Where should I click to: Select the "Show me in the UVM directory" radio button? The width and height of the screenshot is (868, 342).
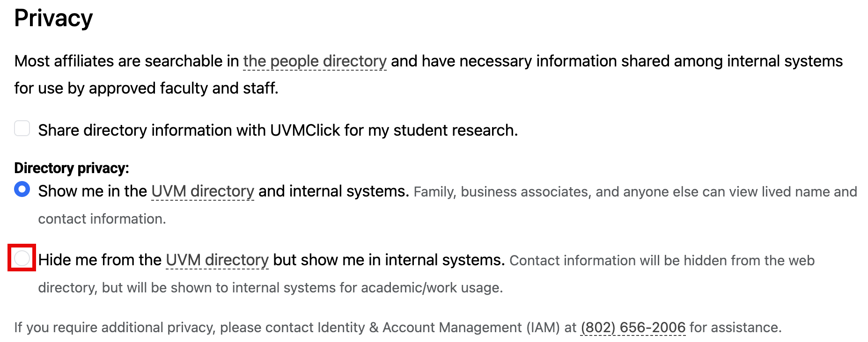[22, 189]
